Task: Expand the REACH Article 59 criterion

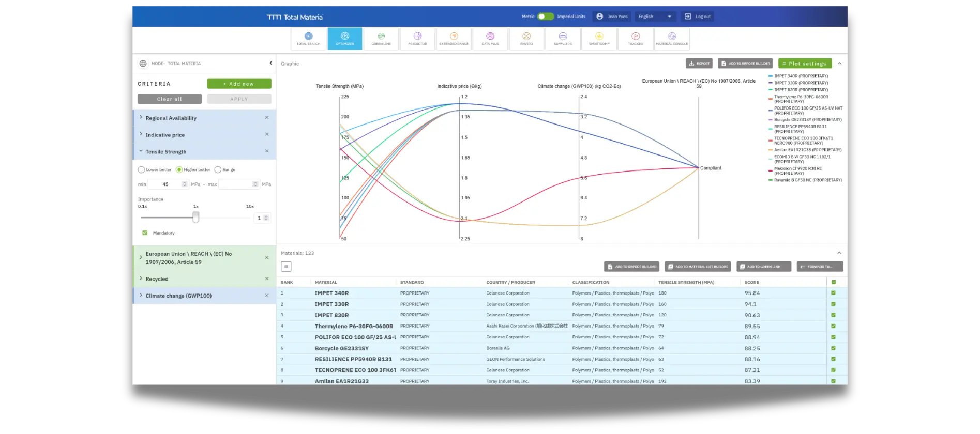Action: click(141, 257)
